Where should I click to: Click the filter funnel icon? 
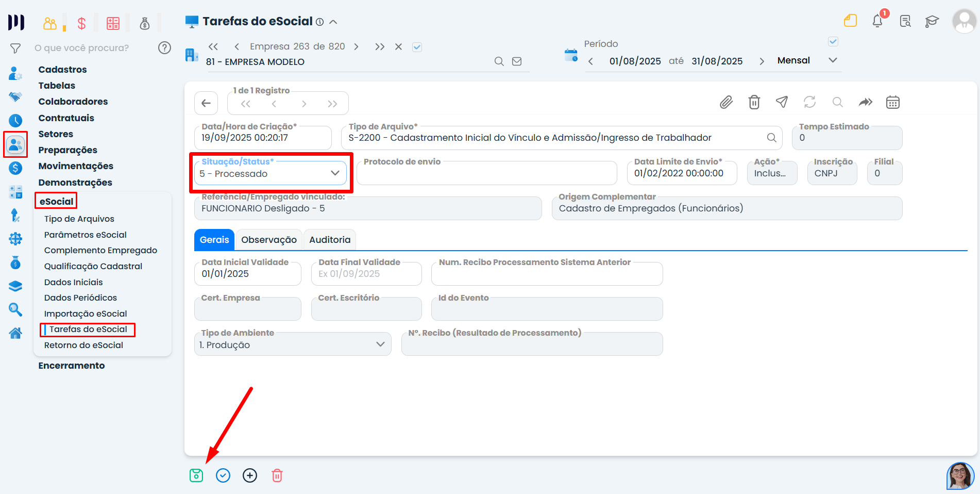coord(15,48)
